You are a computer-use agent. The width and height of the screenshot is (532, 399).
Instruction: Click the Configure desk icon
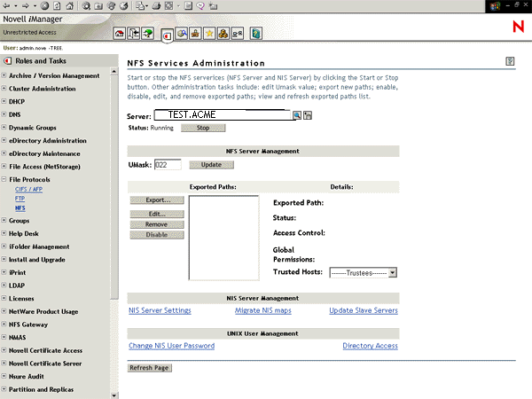click(195, 34)
